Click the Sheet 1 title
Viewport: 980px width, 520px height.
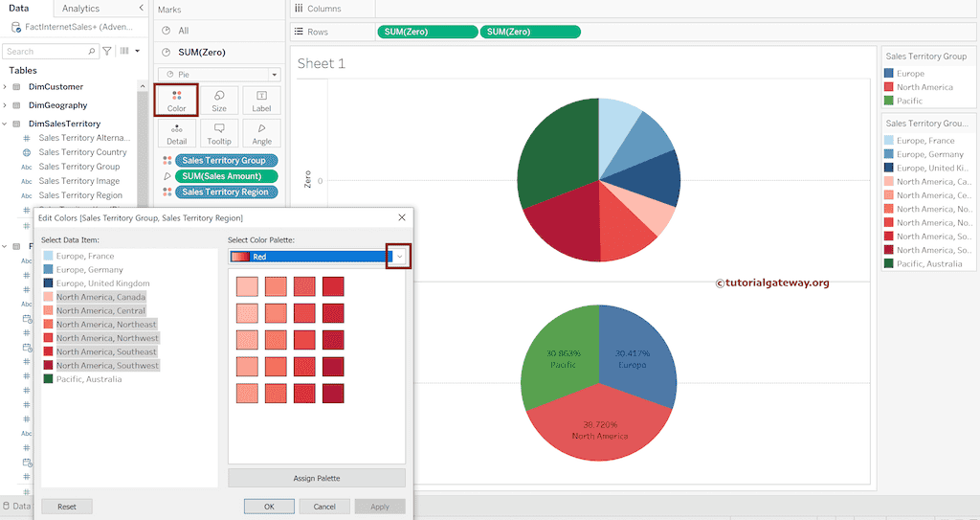(x=322, y=63)
